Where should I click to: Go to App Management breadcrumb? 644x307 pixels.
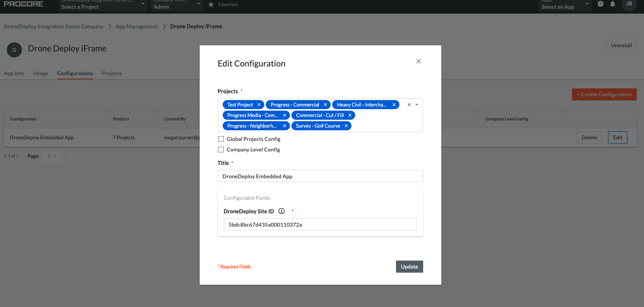tap(137, 26)
